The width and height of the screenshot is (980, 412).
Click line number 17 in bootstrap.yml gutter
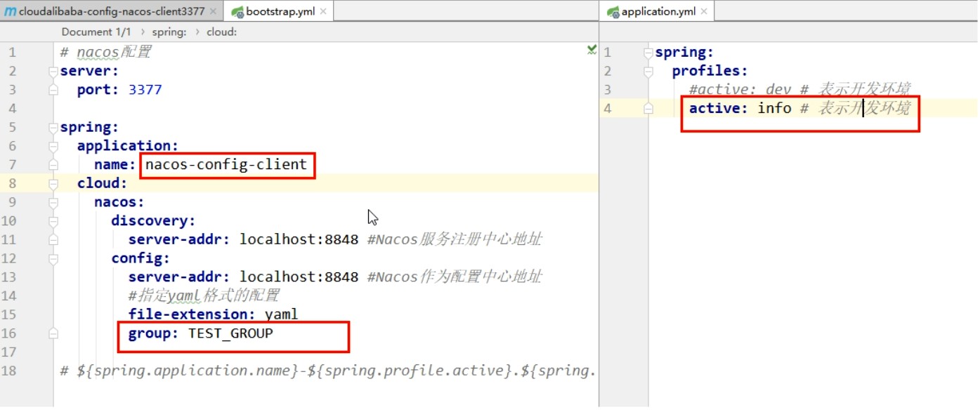pos(8,352)
